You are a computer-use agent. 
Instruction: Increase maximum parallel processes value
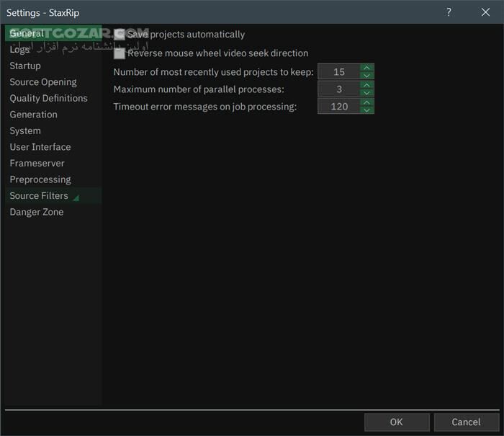coord(367,85)
